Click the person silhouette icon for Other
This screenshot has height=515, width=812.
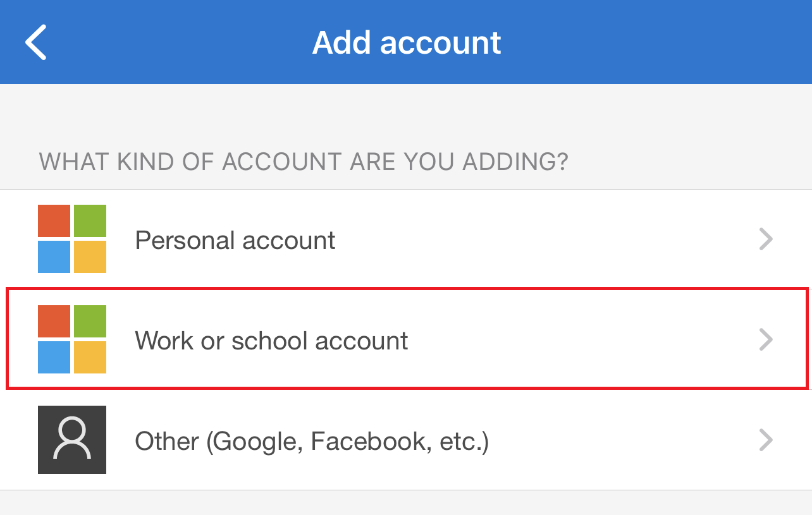[x=72, y=440]
